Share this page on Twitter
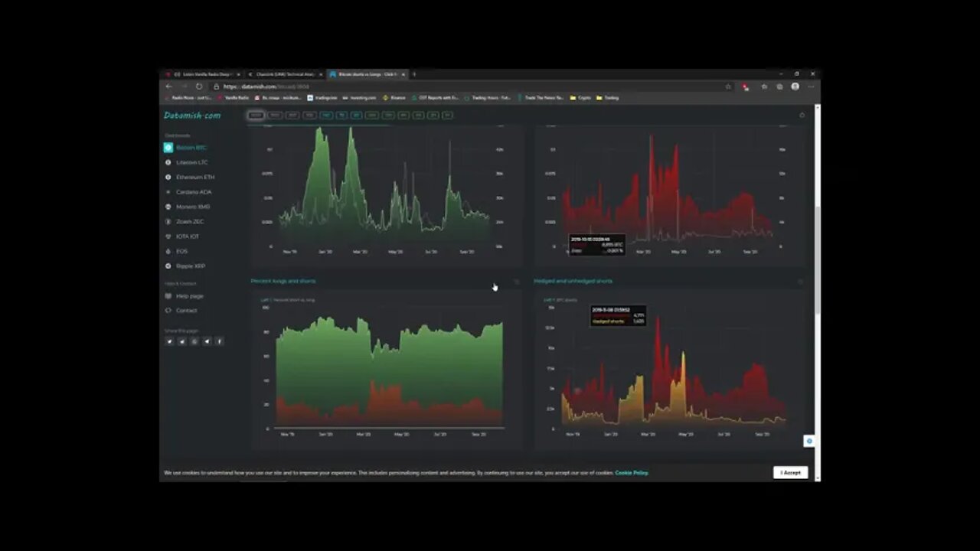980x551 pixels. 169,341
